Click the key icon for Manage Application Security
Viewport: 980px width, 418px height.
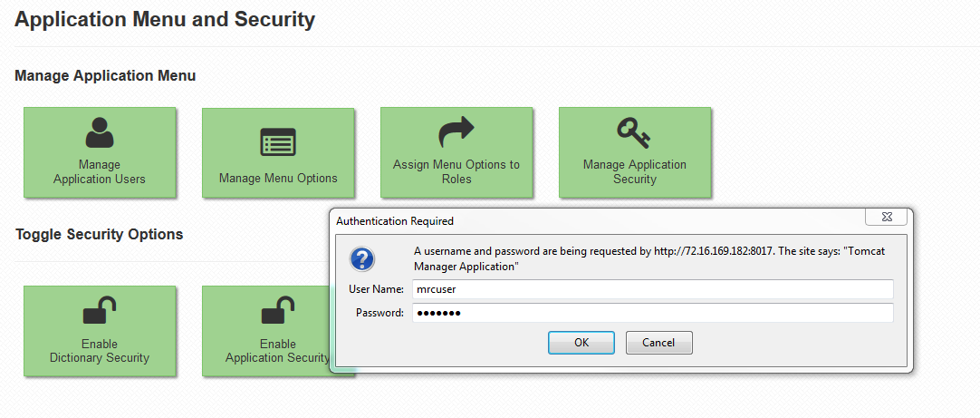tap(634, 133)
